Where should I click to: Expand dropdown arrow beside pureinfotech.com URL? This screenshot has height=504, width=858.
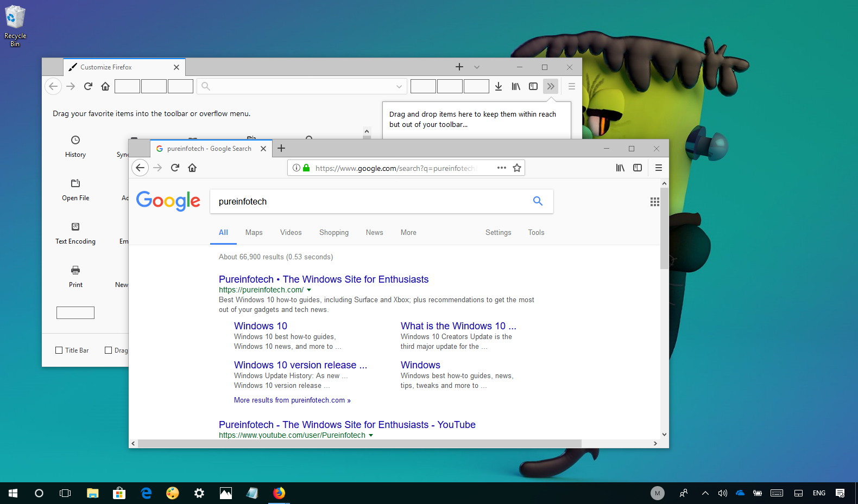point(309,290)
